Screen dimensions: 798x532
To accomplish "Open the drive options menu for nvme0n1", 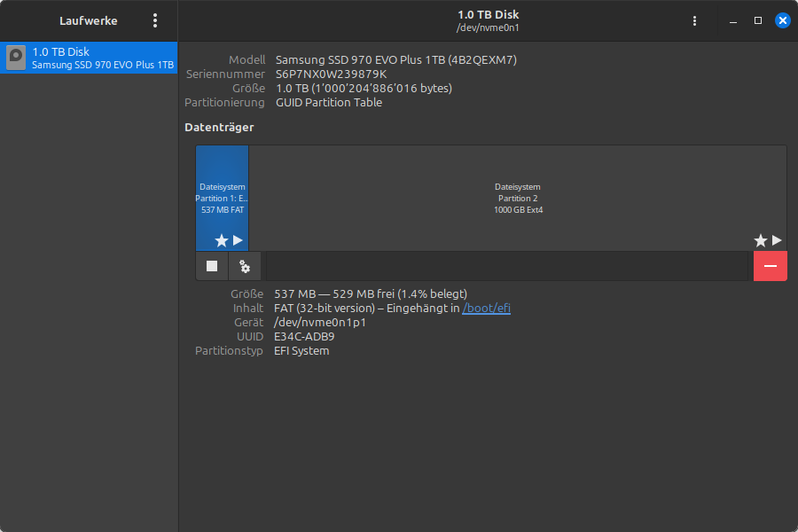I will (x=694, y=21).
